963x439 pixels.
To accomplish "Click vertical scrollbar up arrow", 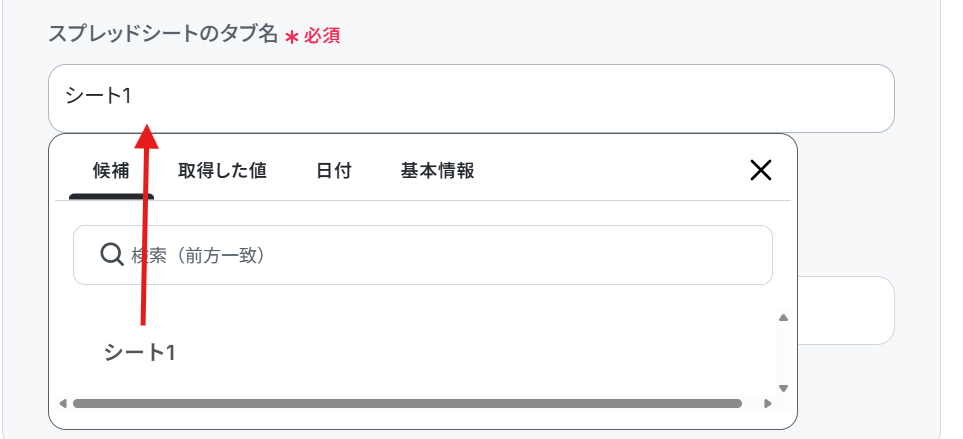I will [783, 318].
